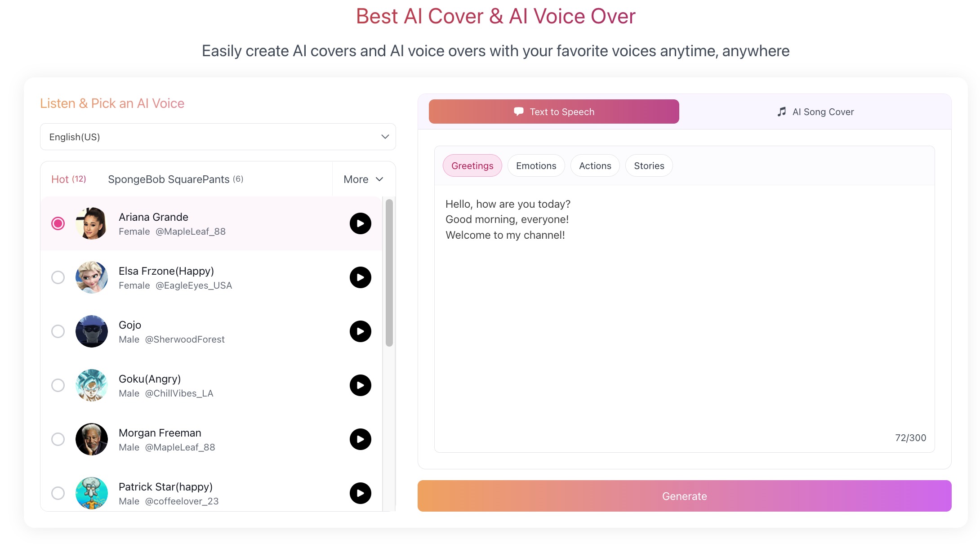Select the Gojo voice radio button
980x544 pixels.
pos(58,331)
